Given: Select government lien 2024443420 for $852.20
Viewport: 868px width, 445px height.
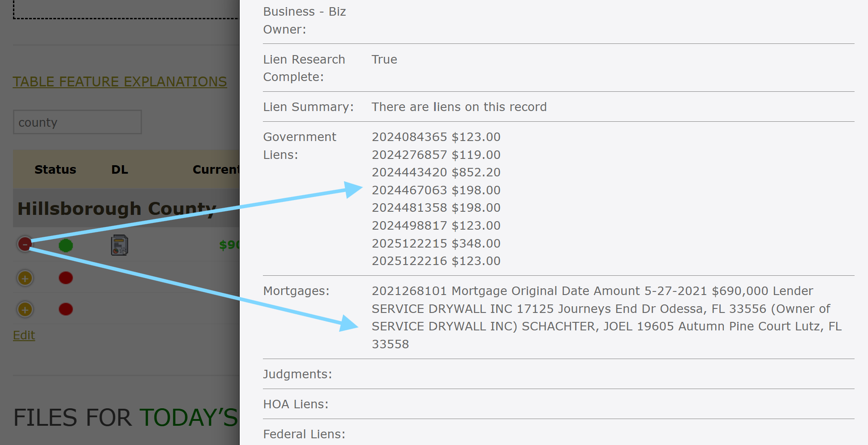Looking at the screenshot, I should click(x=436, y=172).
